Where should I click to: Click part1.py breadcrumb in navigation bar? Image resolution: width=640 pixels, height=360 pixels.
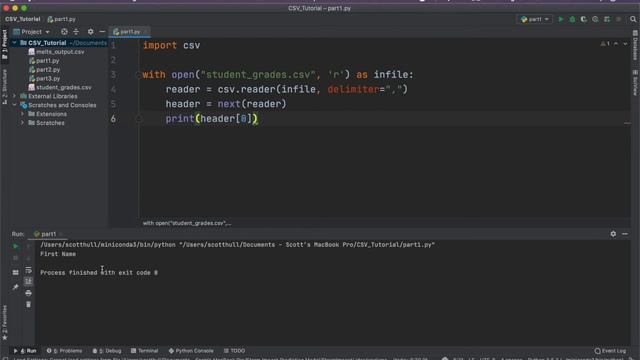tap(61, 19)
